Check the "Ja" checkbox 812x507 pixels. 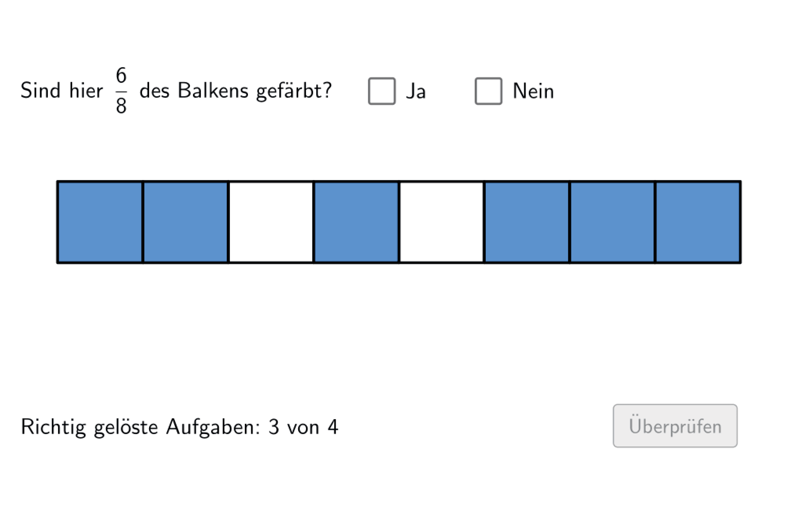[381, 91]
